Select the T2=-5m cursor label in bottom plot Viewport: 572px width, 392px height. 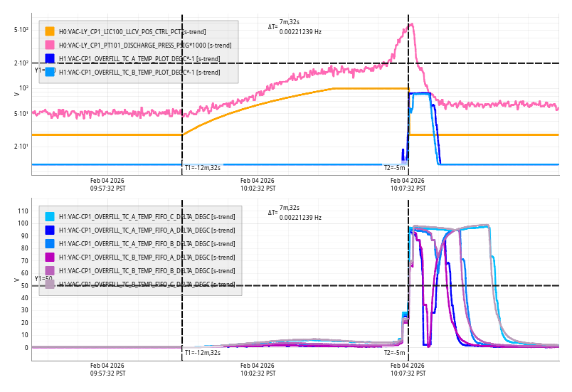pyautogui.click(x=394, y=353)
